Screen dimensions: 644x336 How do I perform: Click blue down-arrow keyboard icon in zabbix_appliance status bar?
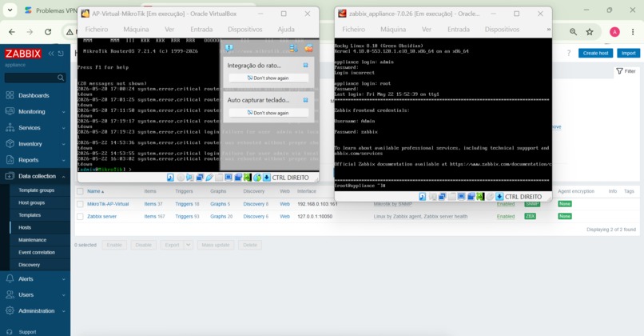[x=499, y=197]
